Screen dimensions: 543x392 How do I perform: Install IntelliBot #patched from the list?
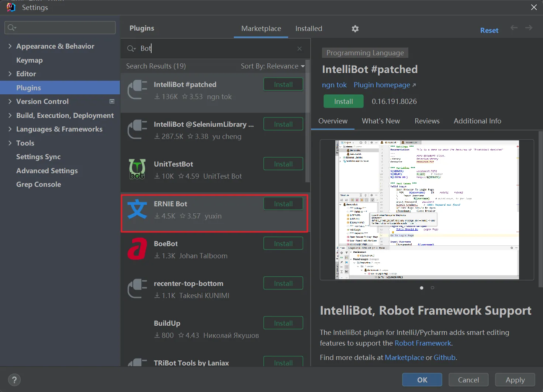tap(283, 84)
